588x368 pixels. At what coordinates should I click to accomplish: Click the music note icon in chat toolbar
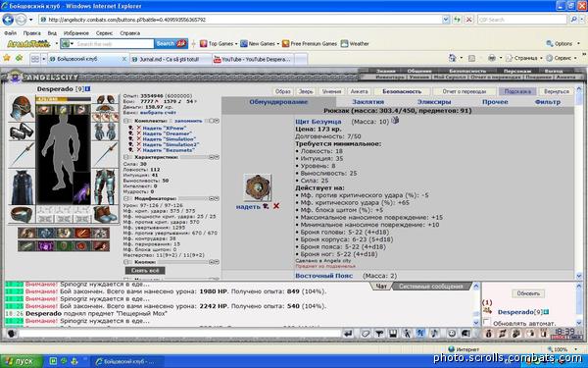(x=434, y=334)
